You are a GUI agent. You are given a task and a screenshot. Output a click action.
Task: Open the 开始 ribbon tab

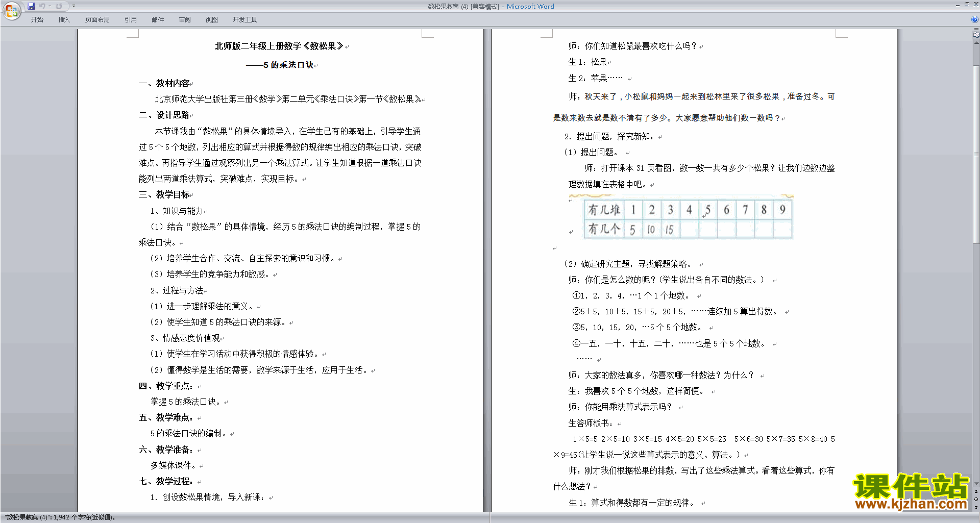tap(37, 19)
